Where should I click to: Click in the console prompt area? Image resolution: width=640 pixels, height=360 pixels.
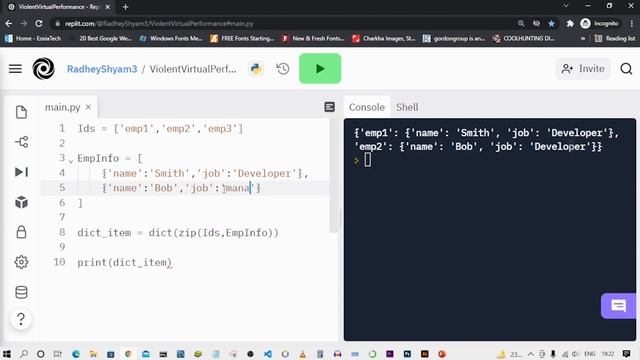click(368, 160)
